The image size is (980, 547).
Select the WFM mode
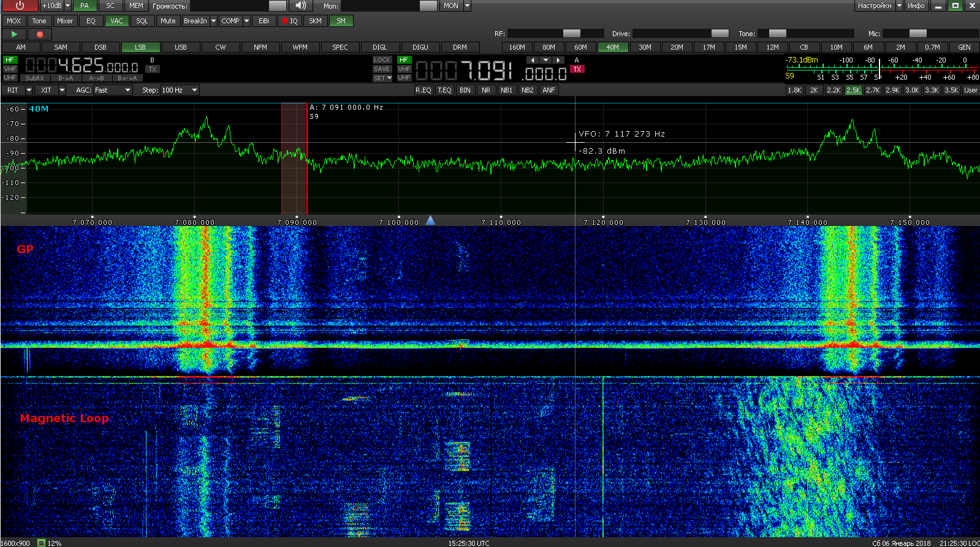click(300, 47)
